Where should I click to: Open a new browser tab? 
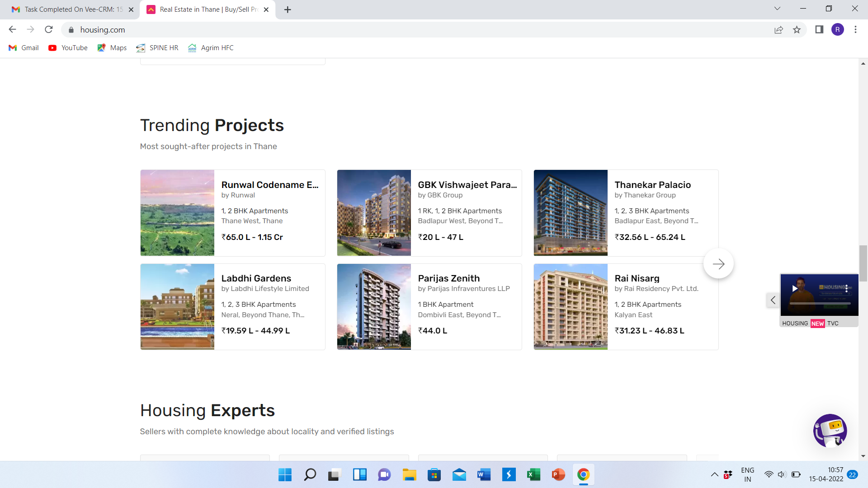288,9
